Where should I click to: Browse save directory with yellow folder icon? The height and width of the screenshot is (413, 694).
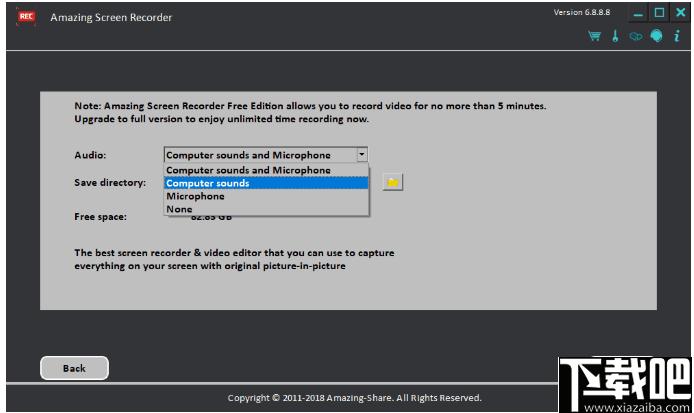(x=393, y=182)
